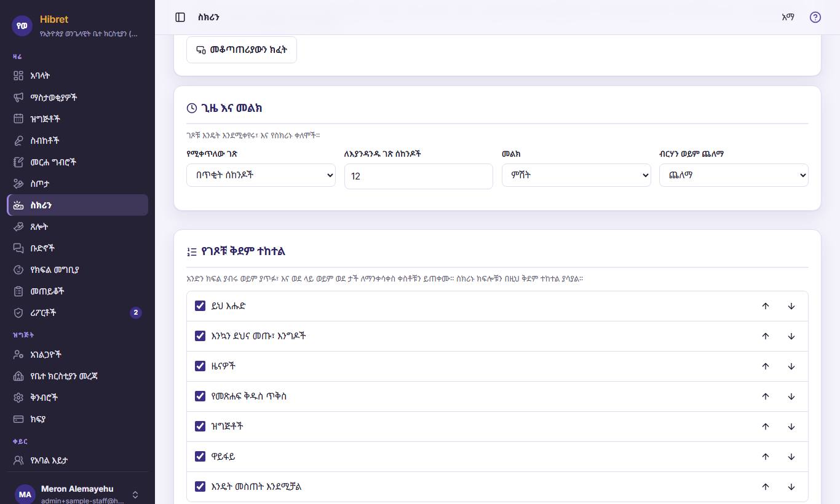840x504 pixels.
Task: Uncheck the ዋይፋይ checkbox
Action: pos(200,456)
